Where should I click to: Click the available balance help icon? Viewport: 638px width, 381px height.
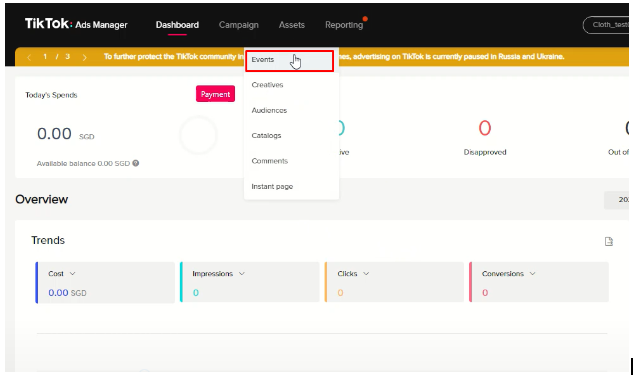(136, 163)
